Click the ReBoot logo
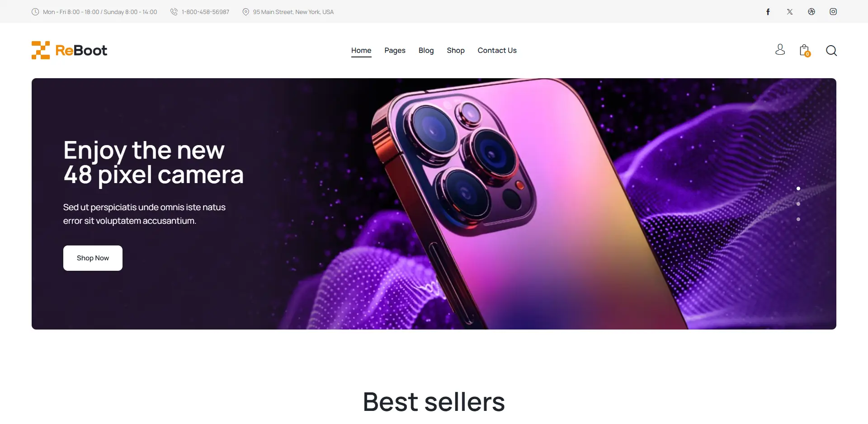The width and height of the screenshot is (868, 424). (x=69, y=50)
